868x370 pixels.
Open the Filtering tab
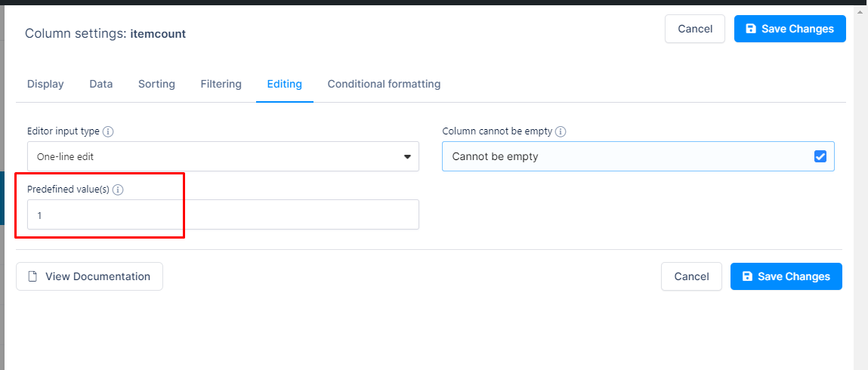click(221, 84)
